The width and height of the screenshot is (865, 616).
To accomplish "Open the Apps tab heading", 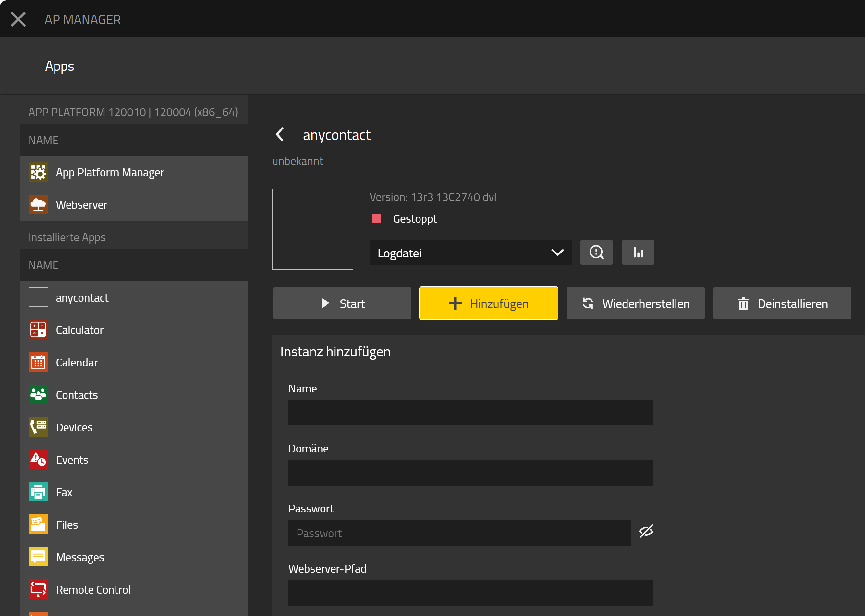I will pyautogui.click(x=59, y=66).
